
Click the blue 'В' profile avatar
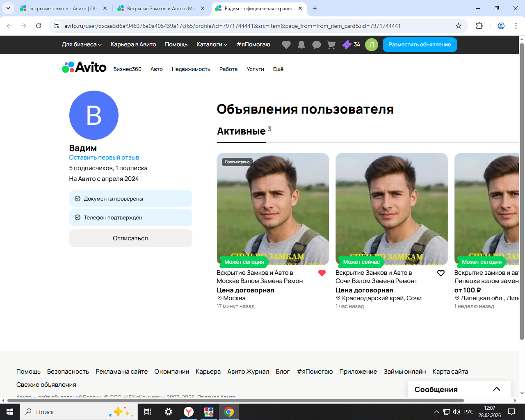pyautogui.click(x=94, y=115)
